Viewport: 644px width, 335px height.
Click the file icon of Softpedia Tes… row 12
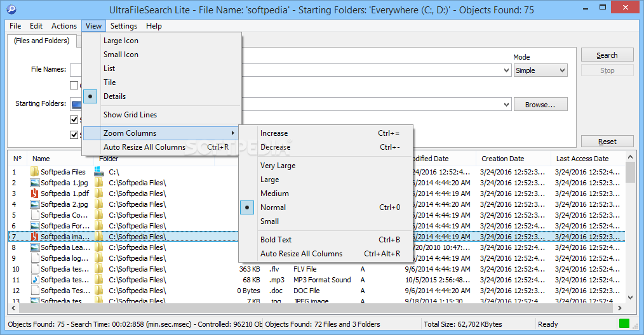tap(34, 290)
